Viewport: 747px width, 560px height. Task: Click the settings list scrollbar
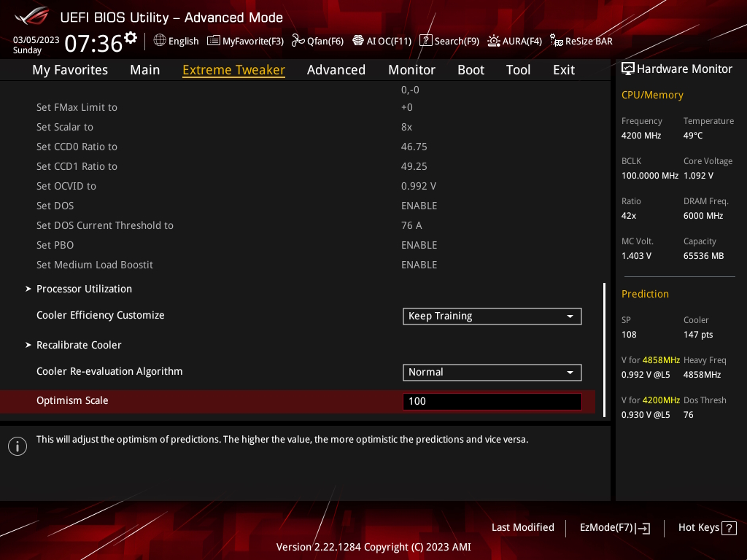click(x=604, y=350)
